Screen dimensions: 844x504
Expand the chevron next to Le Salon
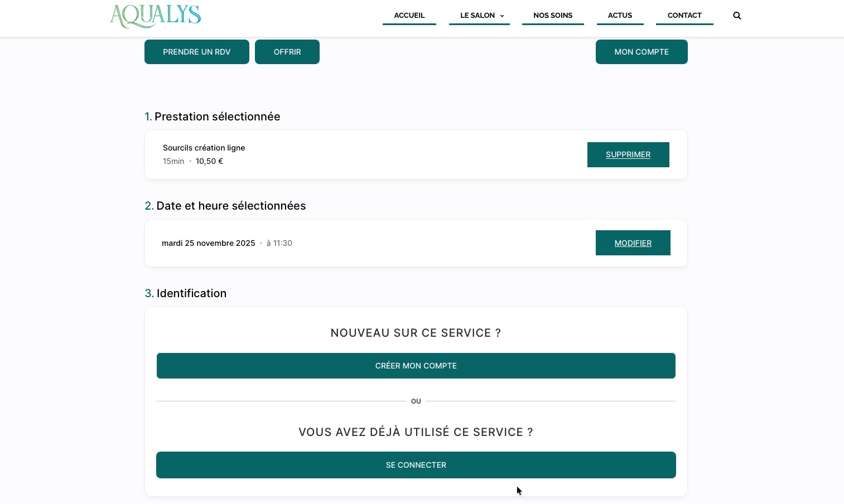pyautogui.click(x=502, y=16)
